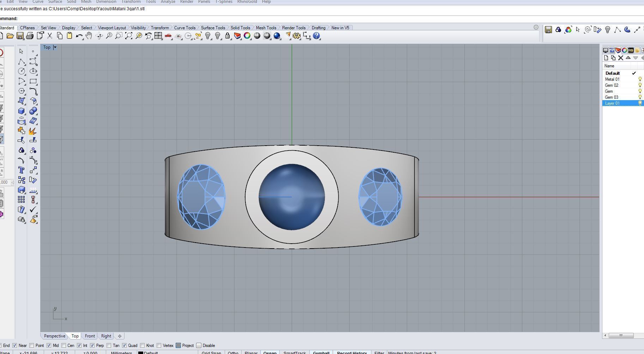Switch to the Front viewport tab

pos(90,336)
